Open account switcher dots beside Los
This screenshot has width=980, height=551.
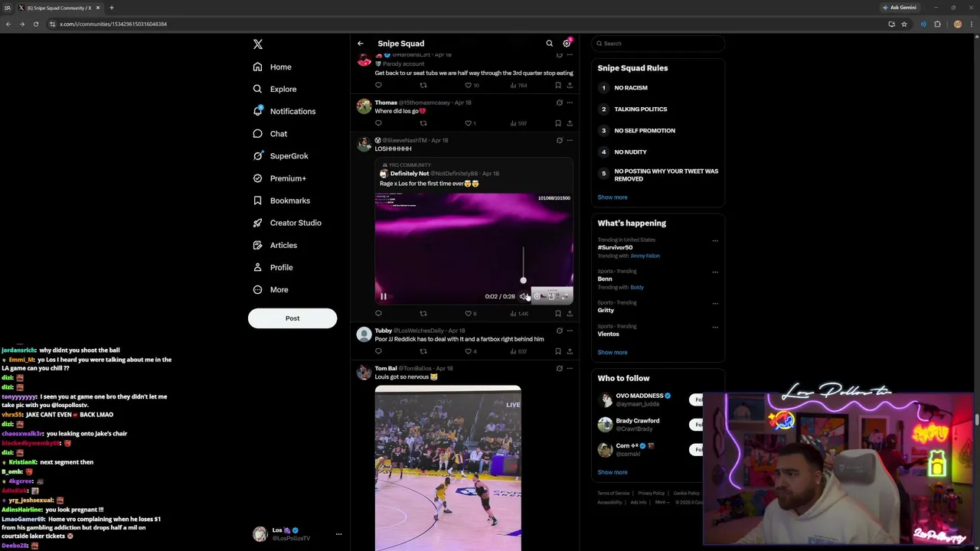coord(338,534)
